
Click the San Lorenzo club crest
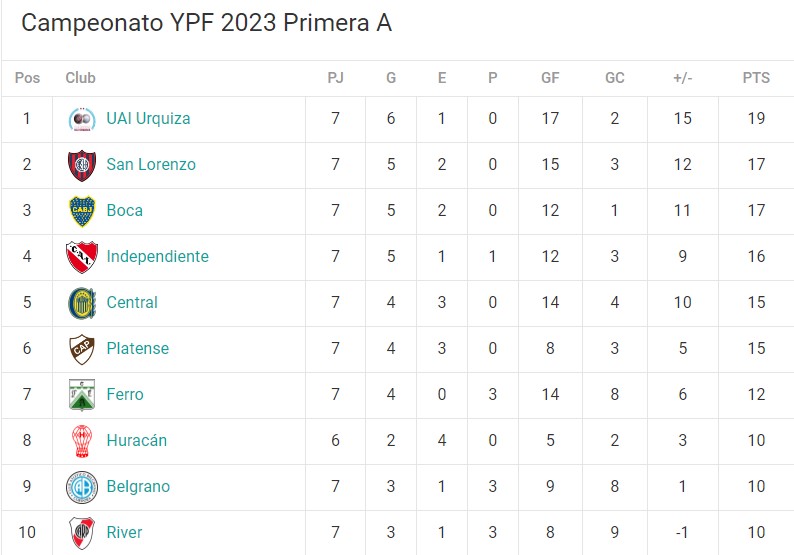[82, 165]
